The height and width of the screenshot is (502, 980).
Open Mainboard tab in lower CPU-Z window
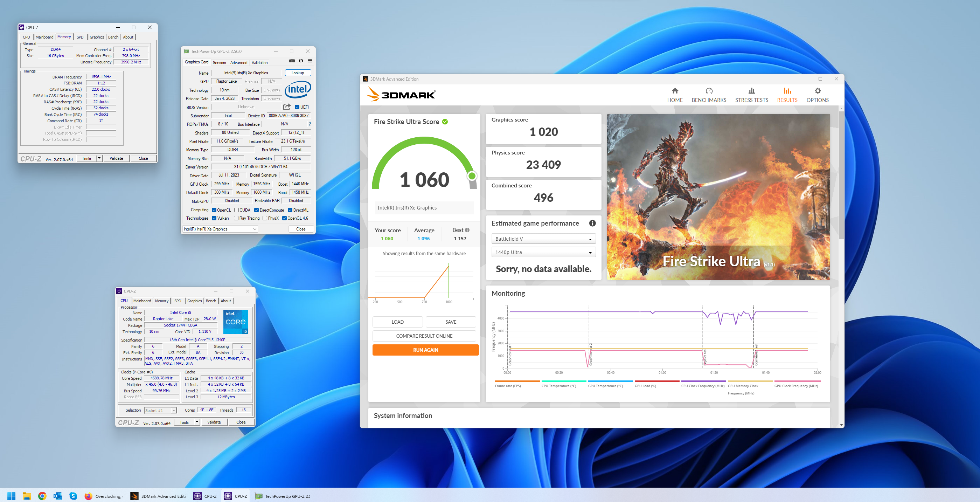(142, 301)
